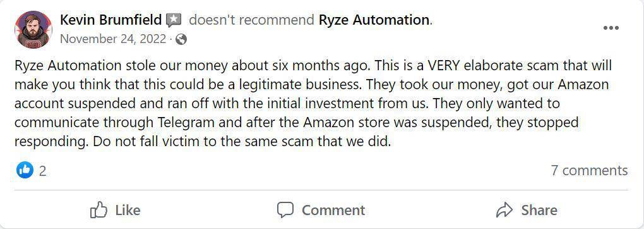This screenshot has height=229, width=644.
Task: Click the curved arrow Share icon
Action: click(504, 210)
